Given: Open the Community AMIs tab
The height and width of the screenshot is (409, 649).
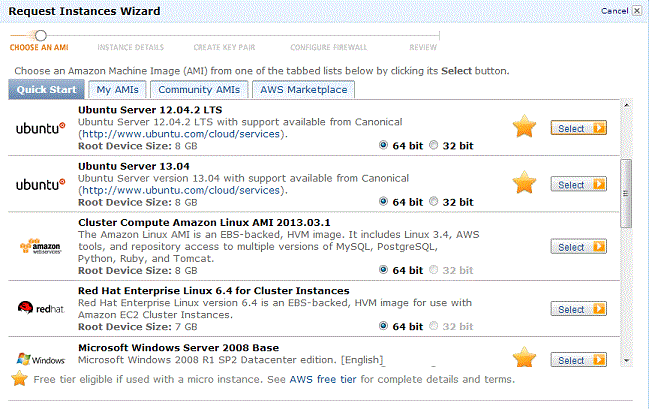Looking at the screenshot, I should [x=199, y=89].
